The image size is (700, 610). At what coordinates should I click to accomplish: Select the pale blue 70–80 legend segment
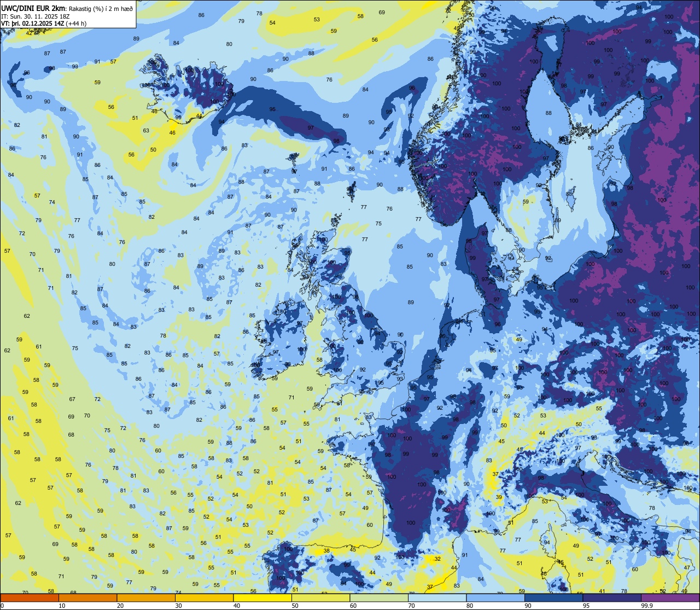point(437,597)
